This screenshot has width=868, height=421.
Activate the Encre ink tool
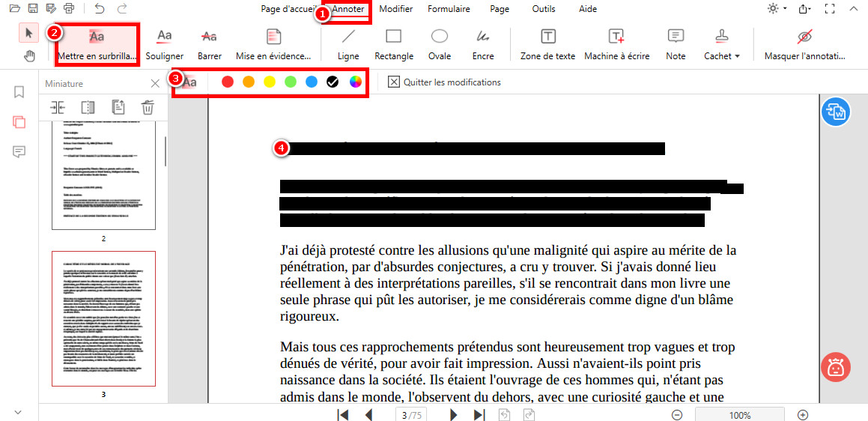pos(483,46)
